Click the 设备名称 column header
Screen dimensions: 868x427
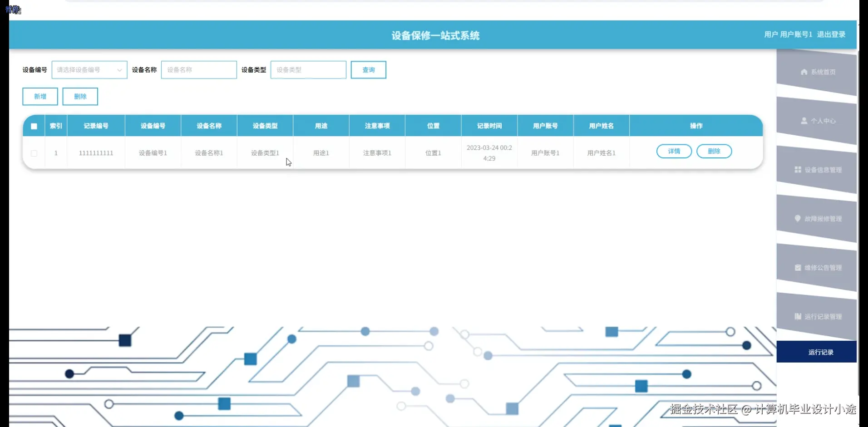point(209,126)
